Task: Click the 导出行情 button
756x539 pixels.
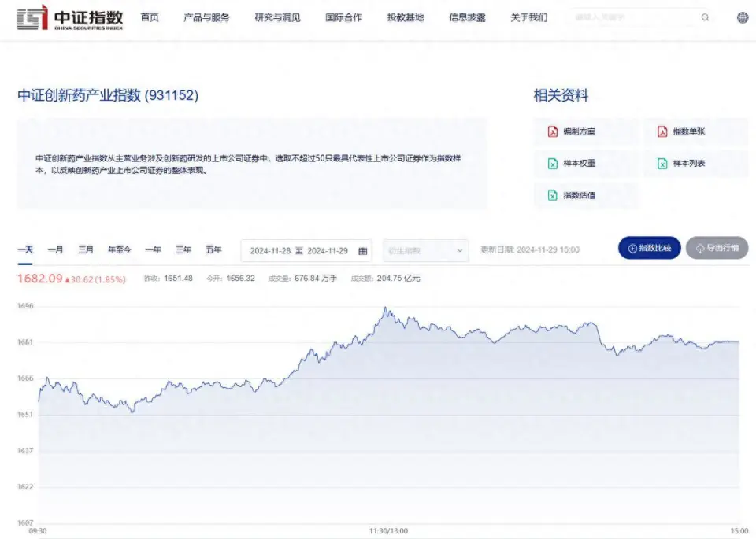Action: coord(717,248)
